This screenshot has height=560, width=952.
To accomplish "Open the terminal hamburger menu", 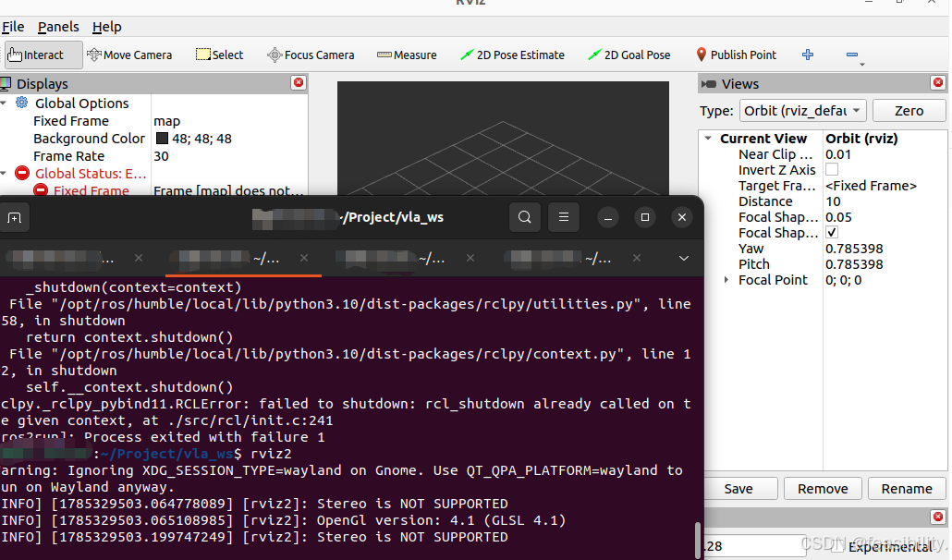I will [x=564, y=217].
